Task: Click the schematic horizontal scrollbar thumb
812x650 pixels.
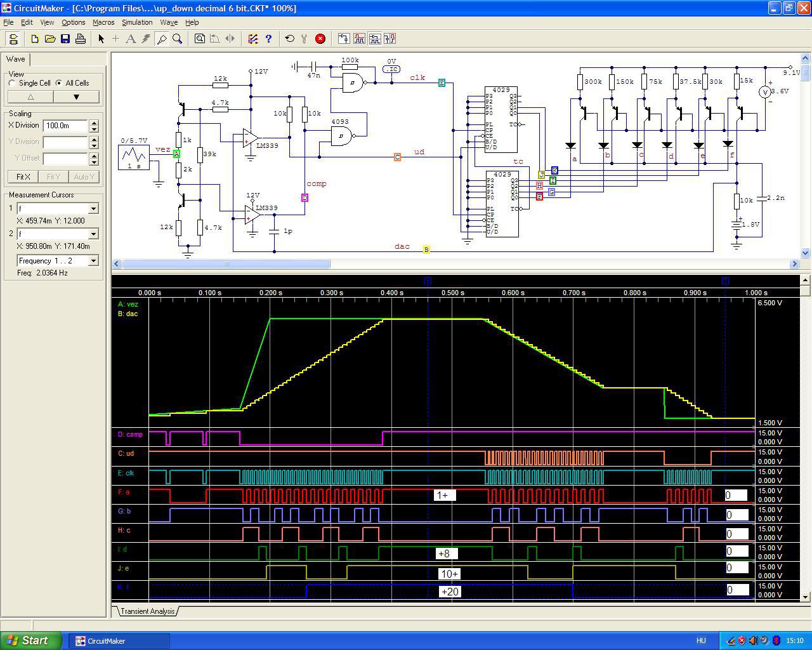Action: [x=225, y=263]
